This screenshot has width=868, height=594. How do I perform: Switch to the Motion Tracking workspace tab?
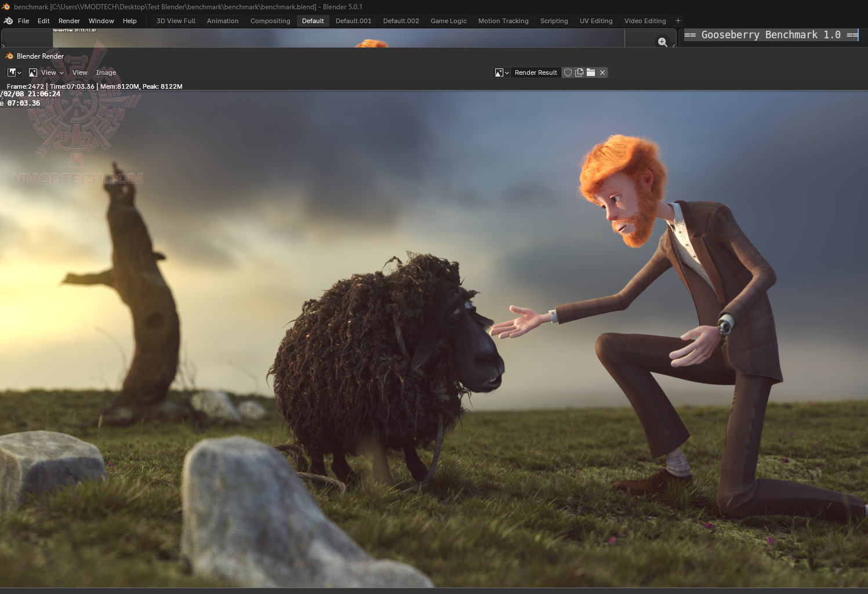pyautogui.click(x=503, y=21)
